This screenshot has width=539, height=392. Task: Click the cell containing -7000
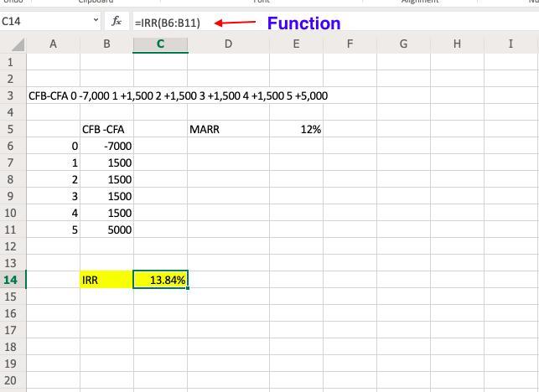(x=106, y=146)
